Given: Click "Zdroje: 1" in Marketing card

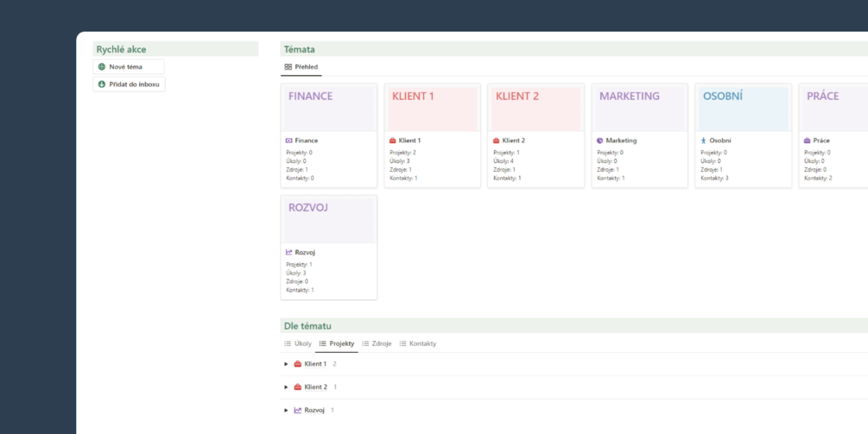Looking at the screenshot, I should [608, 170].
